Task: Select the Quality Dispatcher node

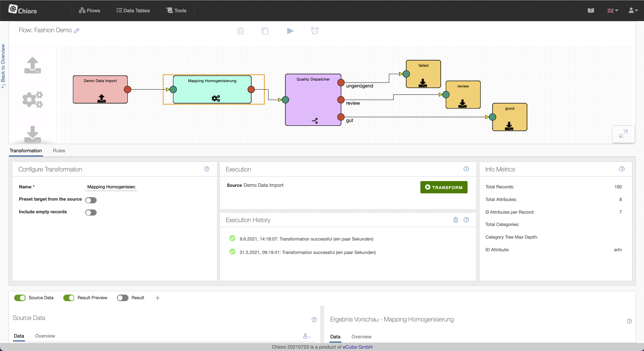Action: point(313,100)
